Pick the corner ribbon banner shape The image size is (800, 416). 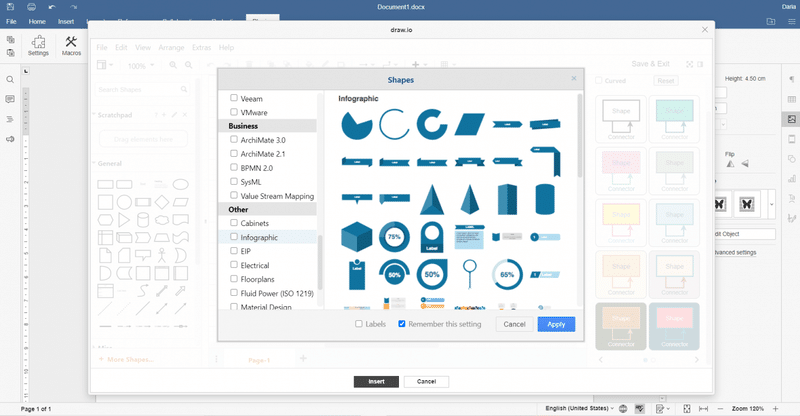pyautogui.click(x=545, y=161)
